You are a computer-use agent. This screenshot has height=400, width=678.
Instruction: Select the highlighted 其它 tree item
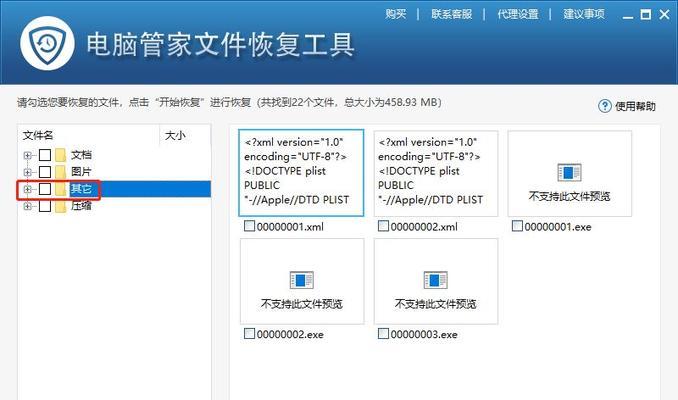click(x=81, y=189)
